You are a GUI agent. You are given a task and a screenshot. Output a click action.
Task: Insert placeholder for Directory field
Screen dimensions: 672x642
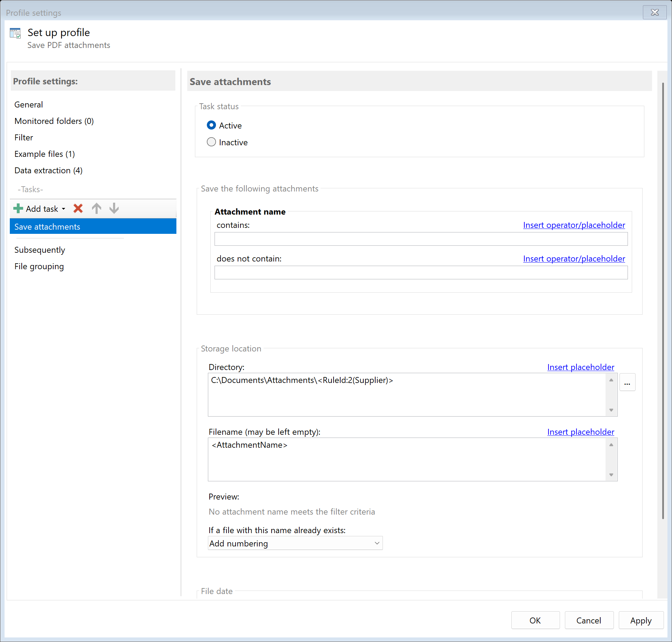[x=580, y=367]
